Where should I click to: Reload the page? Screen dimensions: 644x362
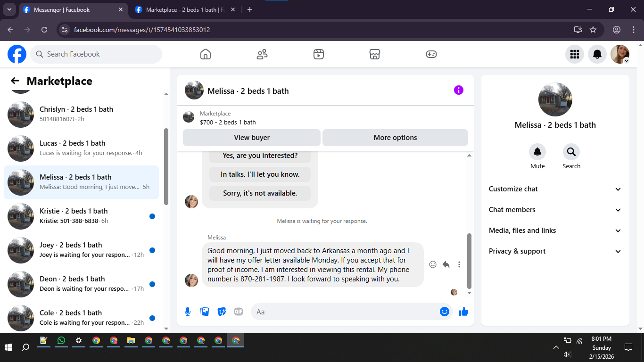44,30
